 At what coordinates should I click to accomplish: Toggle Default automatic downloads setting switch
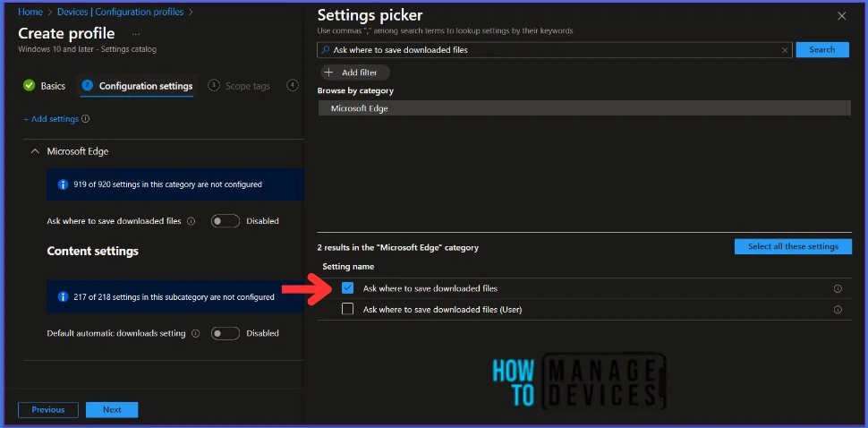(226, 333)
